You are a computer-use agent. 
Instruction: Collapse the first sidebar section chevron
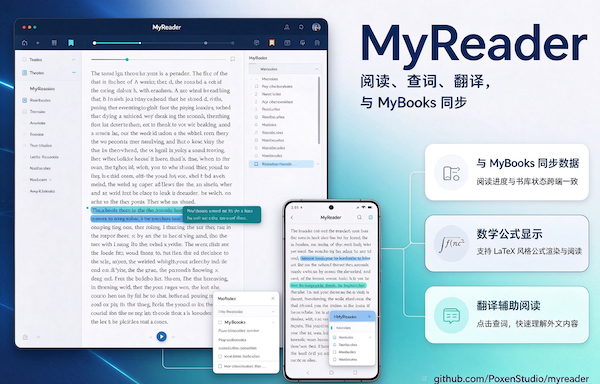(73, 60)
